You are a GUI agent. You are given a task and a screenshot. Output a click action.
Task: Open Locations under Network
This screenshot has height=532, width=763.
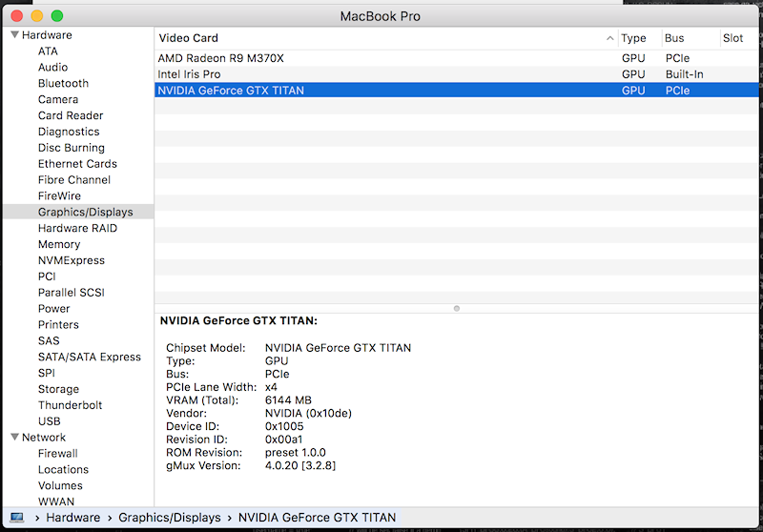[63, 469]
